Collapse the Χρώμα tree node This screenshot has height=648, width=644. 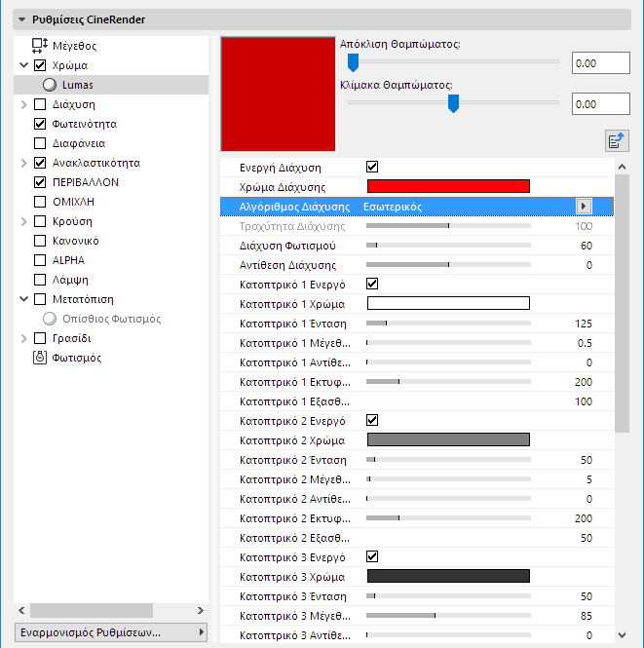(24, 65)
